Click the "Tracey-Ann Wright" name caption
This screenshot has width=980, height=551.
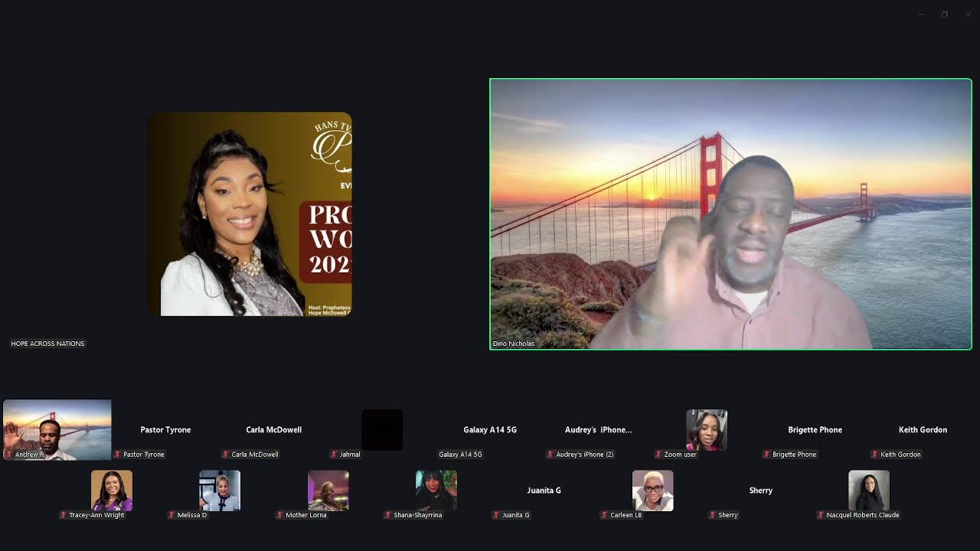96,515
